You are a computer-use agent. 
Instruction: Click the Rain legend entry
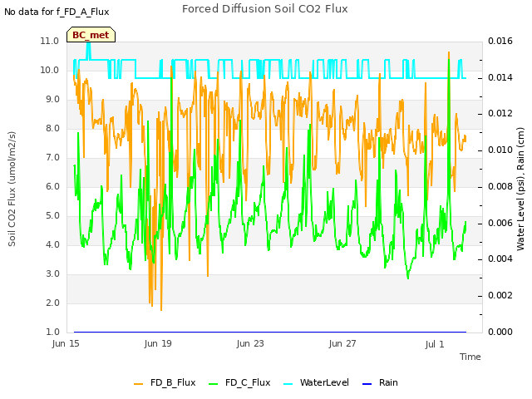(x=380, y=382)
